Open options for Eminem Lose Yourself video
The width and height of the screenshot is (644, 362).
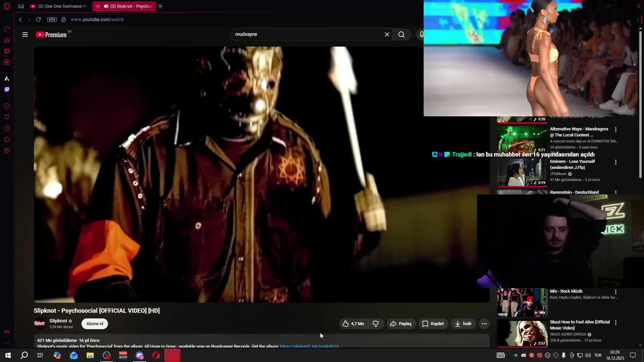click(x=615, y=162)
